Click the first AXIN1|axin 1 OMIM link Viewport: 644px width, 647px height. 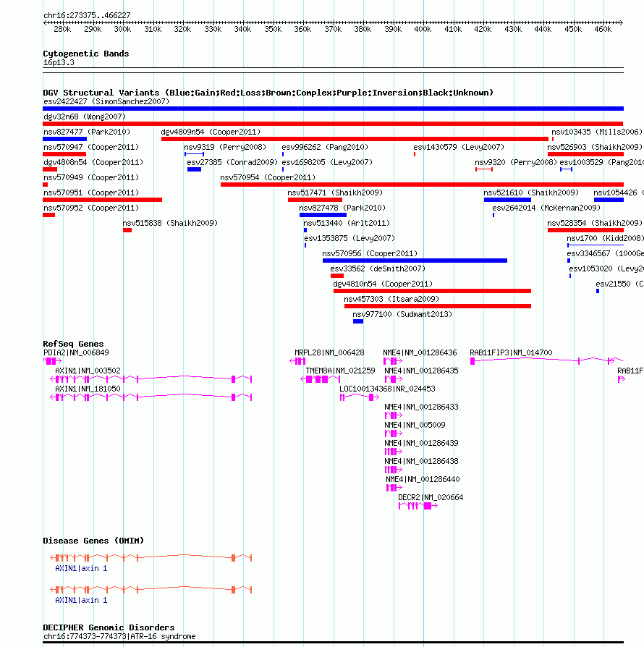81,569
